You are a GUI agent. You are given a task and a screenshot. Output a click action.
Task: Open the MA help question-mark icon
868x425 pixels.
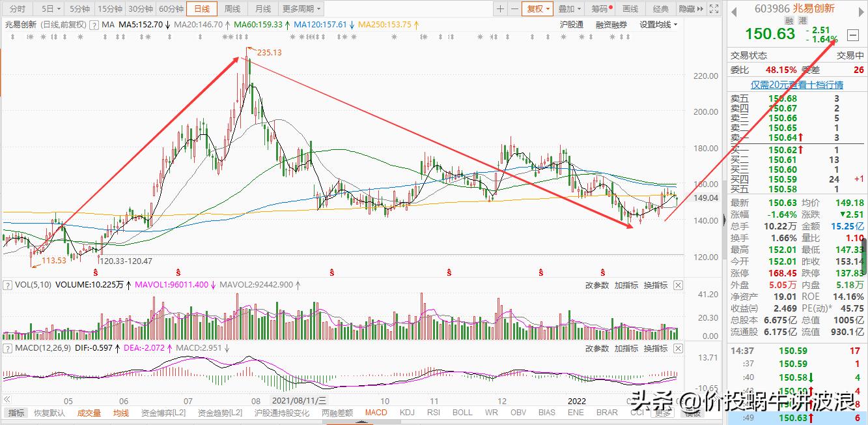(x=95, y=25)
